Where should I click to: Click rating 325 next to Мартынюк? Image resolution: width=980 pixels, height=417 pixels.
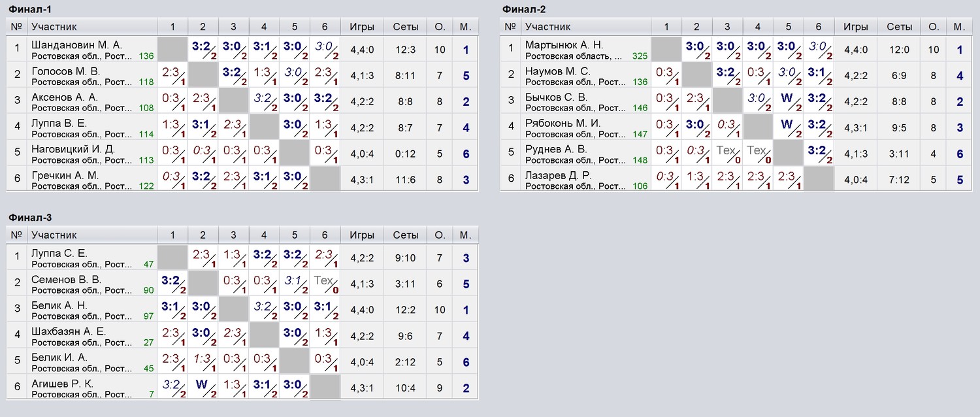pos(640,56)
